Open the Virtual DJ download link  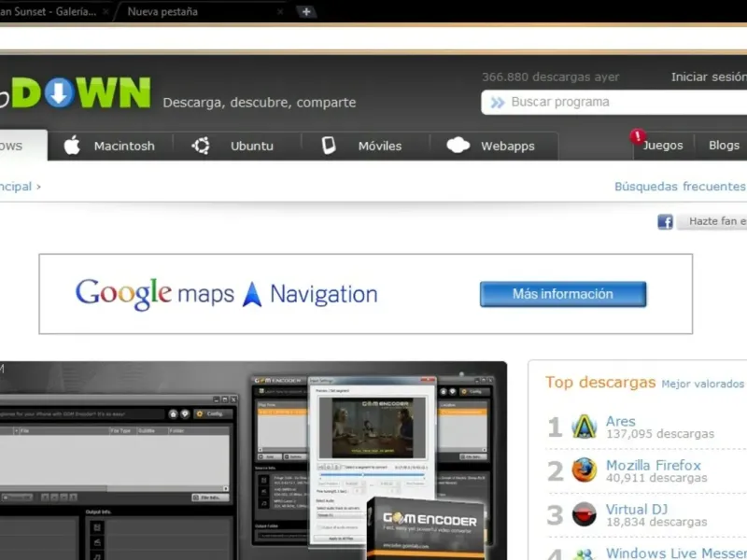[x=637, y=510]
